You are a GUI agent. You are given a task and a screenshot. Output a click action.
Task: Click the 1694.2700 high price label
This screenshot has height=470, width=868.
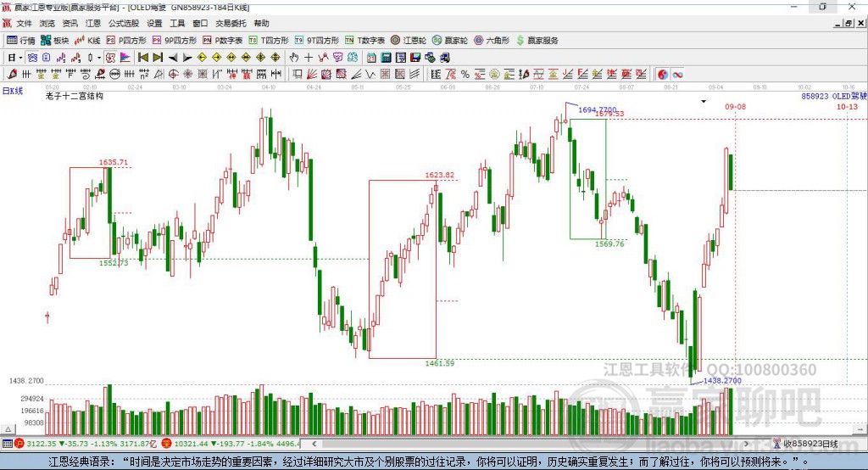(x=598, y=109)
